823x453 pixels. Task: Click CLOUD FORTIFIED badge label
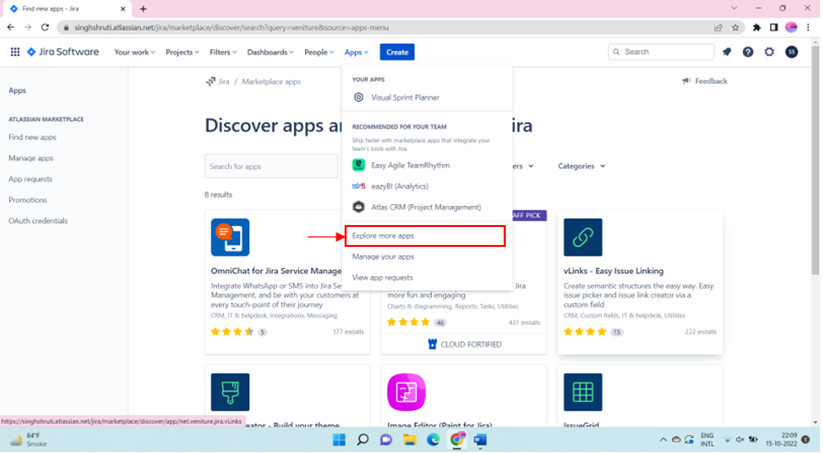click(x=466, y=345)
